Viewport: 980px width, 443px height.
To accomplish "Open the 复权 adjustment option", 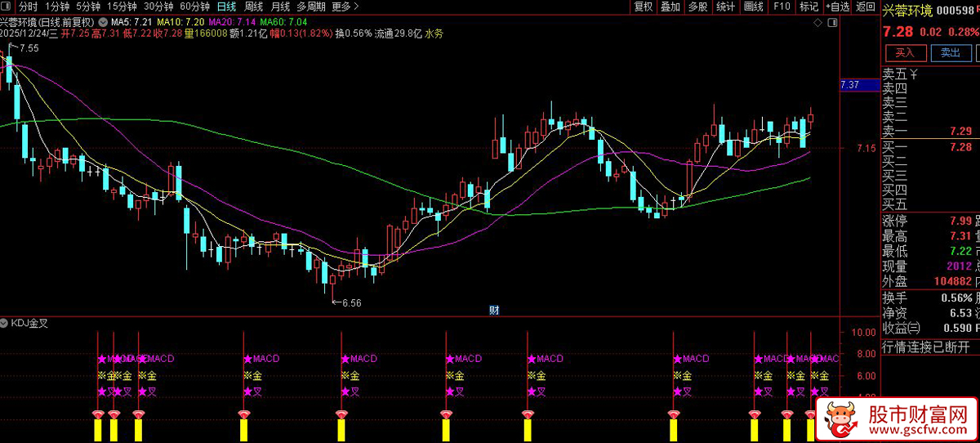I will click(x=644, y=7).
